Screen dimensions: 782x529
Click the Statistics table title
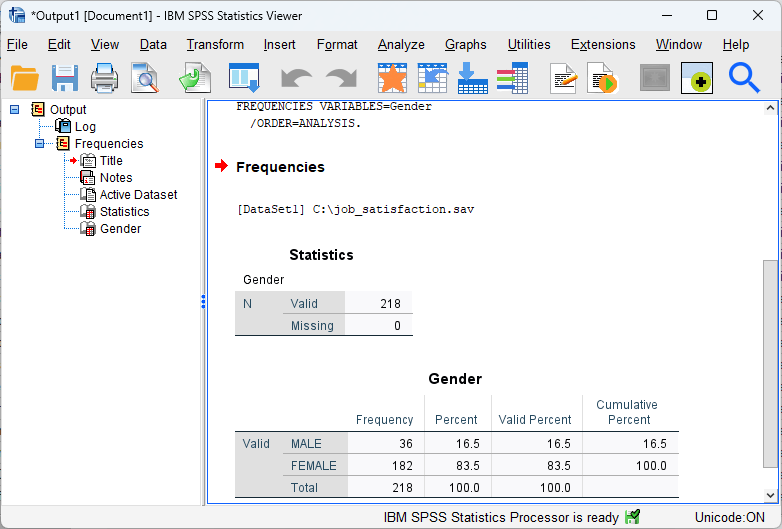[321, 255]
